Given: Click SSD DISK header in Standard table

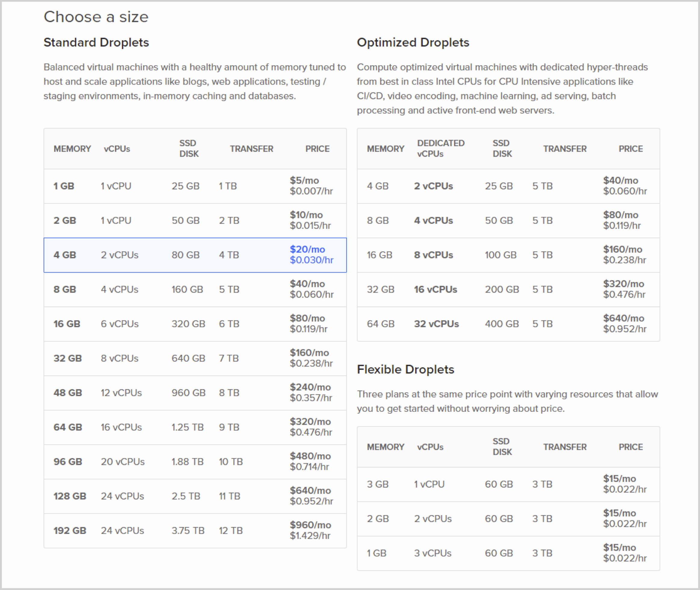Looking at the screenshot, I should point(189,149).
